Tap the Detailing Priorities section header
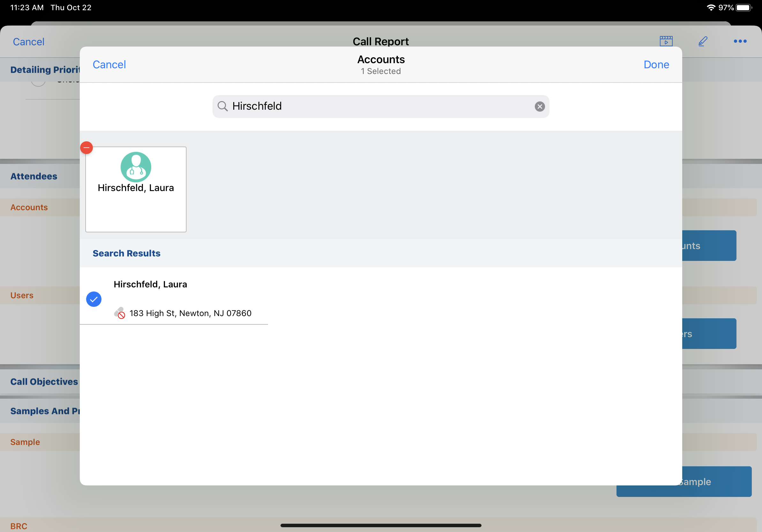This screenshot has width=762, height=532. pyautogui.click(x=45, y=70)
